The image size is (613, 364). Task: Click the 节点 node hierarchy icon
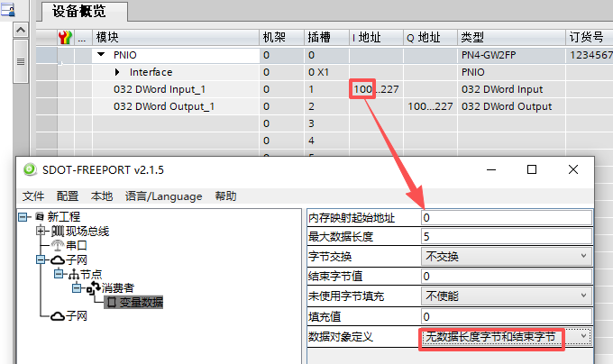point(70,274)
